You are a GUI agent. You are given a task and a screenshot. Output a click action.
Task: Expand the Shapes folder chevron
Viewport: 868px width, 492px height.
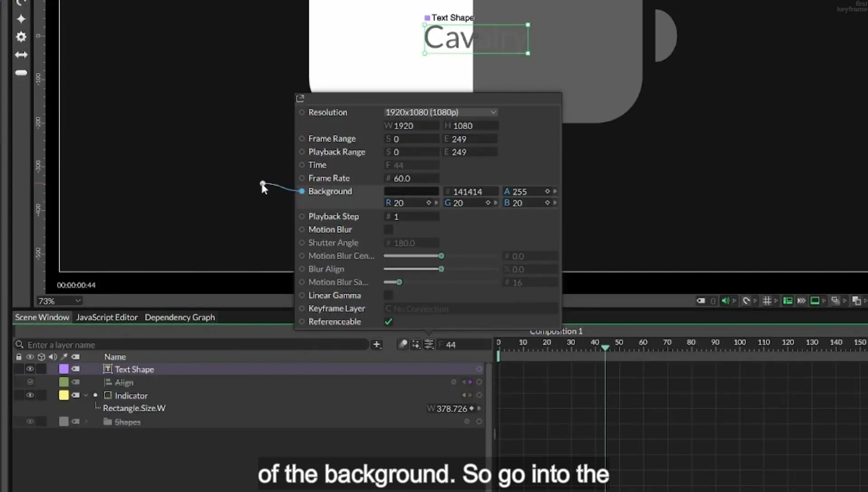(86, 421)
